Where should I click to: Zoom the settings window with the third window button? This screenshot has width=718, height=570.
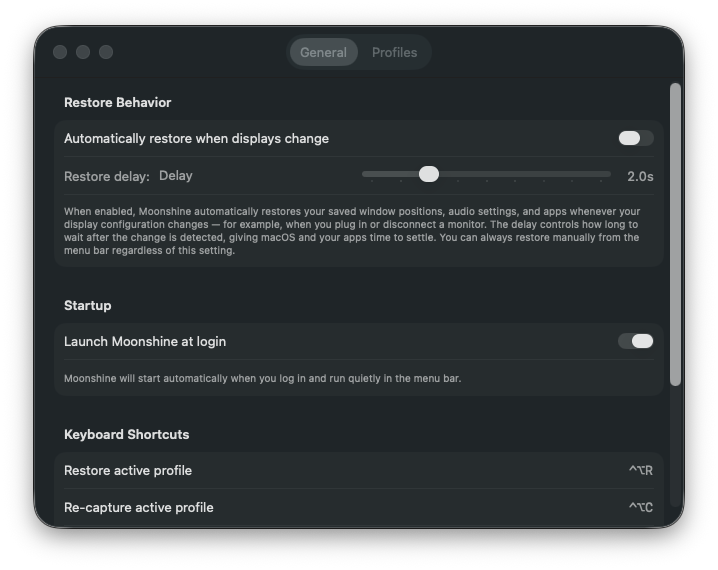(x=106, y=52)
